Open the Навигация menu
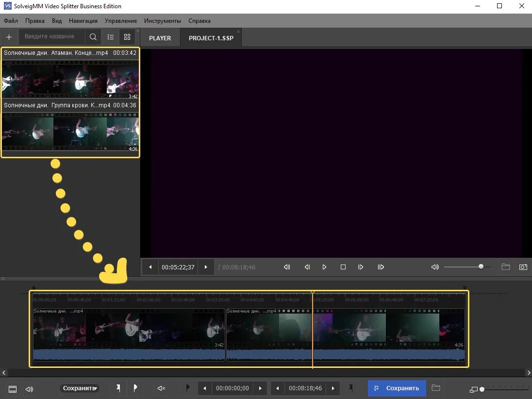532x399 pixels. click(x=83, y=21)
